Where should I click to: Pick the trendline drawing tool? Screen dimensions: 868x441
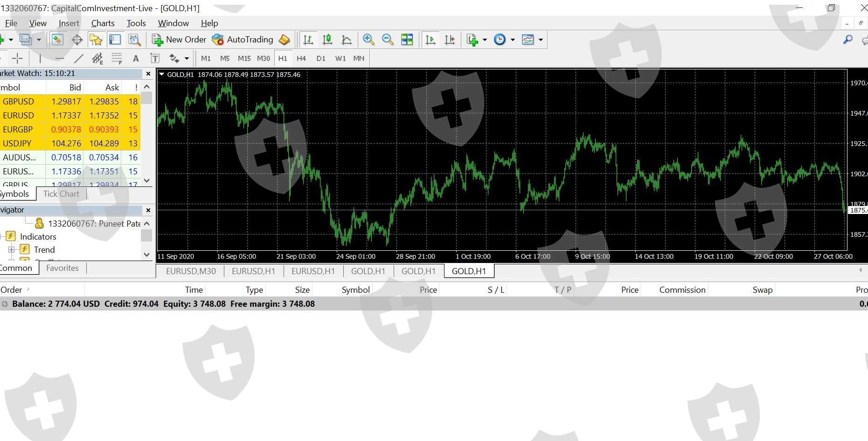click(x=78, y=58)
